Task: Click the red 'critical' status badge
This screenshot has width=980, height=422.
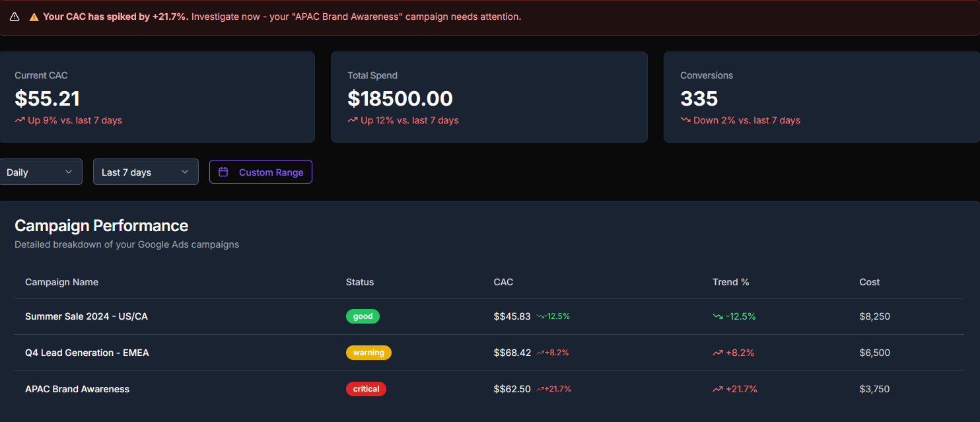Action: pos(366,389)
